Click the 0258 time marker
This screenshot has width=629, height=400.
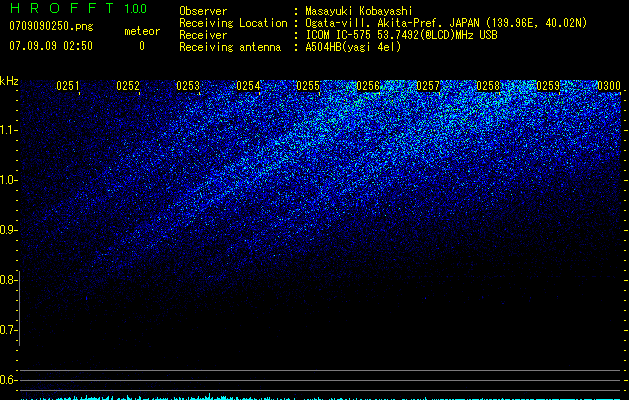pyautogui.click(x=488, y=86)
